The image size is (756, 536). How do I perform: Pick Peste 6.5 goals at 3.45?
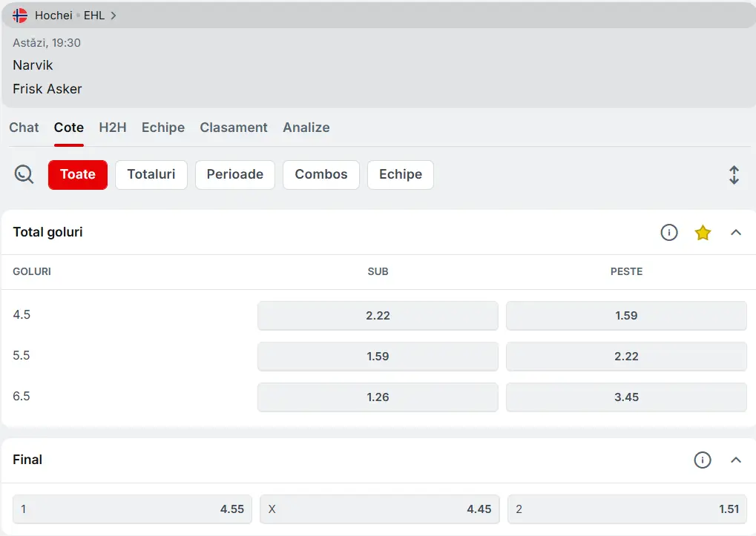tap(626, 397)
